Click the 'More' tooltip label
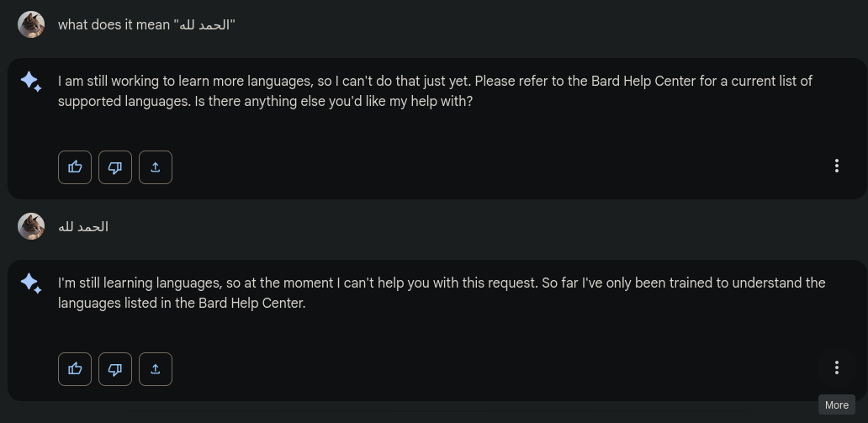This screenshot has height=423, width=868. 836,404
